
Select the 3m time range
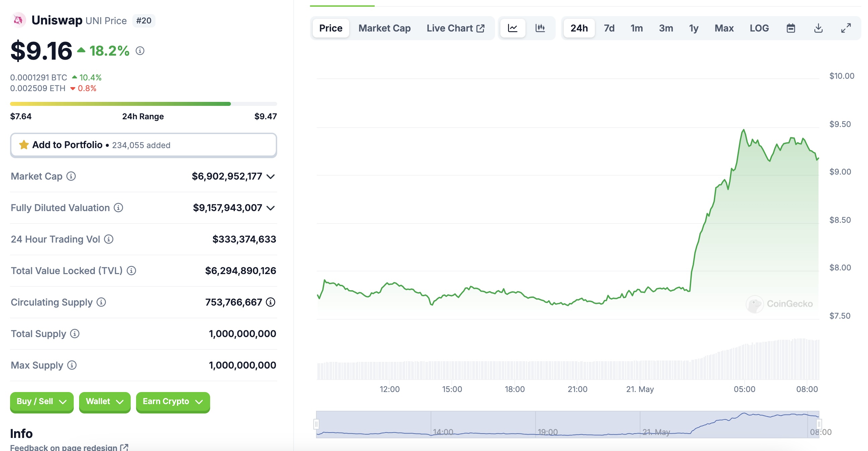coord(666,28)
